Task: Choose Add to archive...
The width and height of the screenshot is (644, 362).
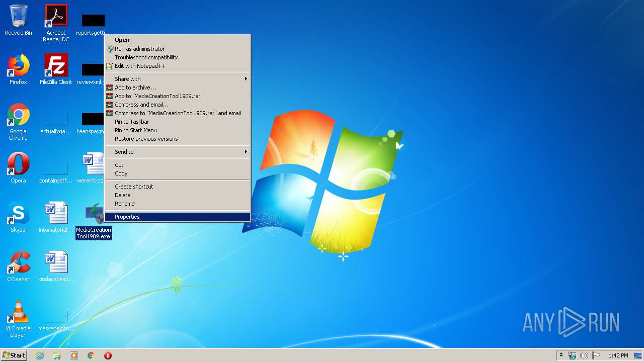Action: pos(177,87)
